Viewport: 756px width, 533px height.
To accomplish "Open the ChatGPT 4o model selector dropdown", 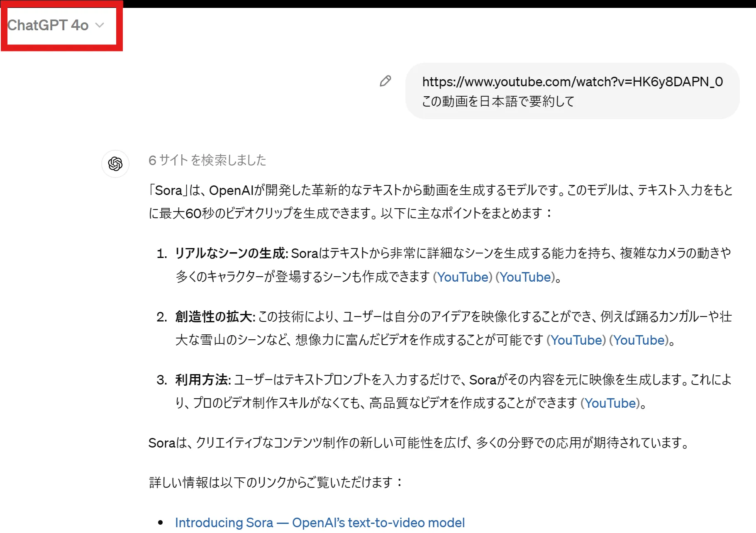I will (x=56, y=25).
